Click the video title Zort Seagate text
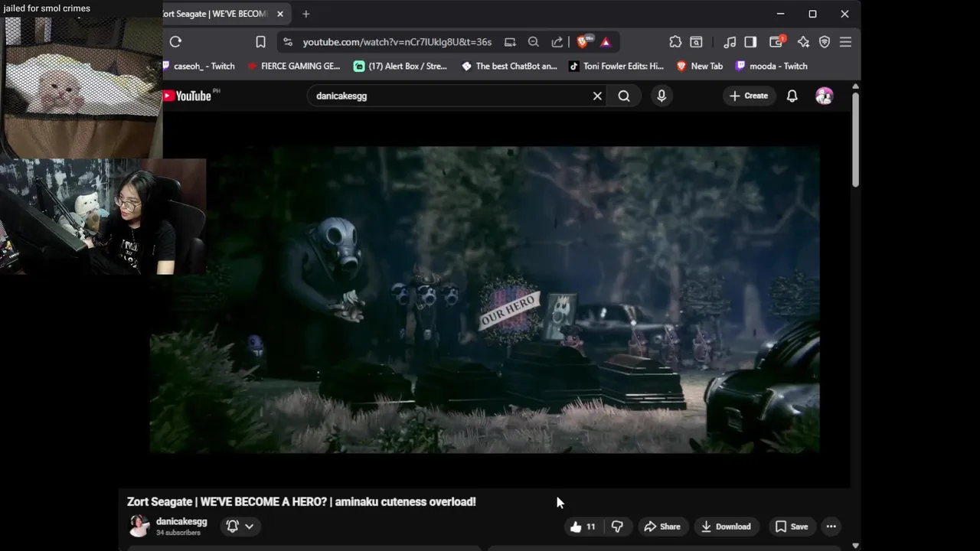 [302, 502]
